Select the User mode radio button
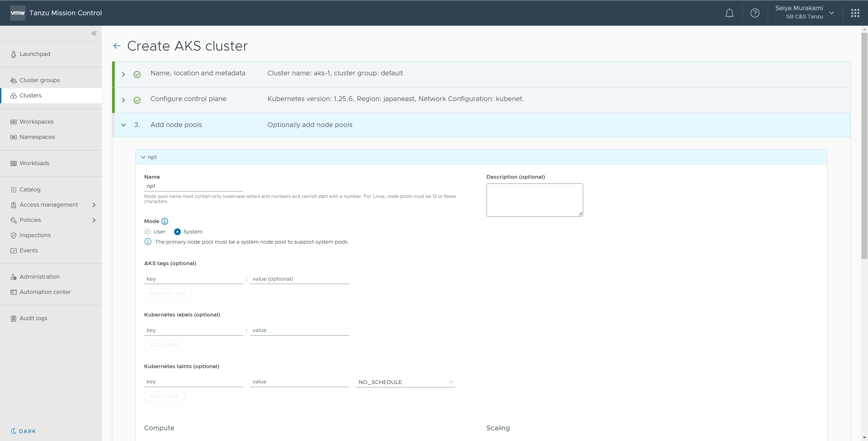 click(147, 232)
